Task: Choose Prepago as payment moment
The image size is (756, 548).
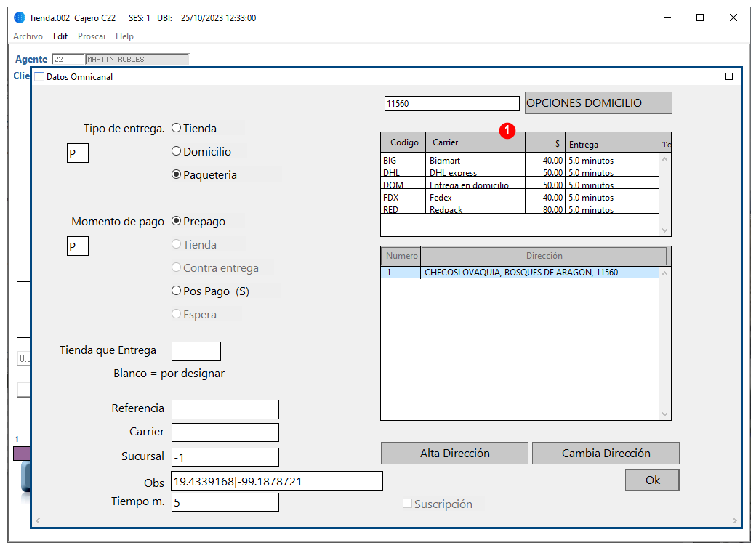Action: click(177, 221)
